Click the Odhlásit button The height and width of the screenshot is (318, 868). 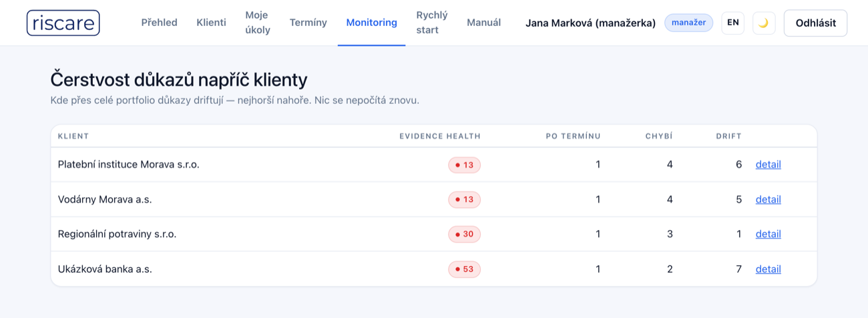click(815, 23)
